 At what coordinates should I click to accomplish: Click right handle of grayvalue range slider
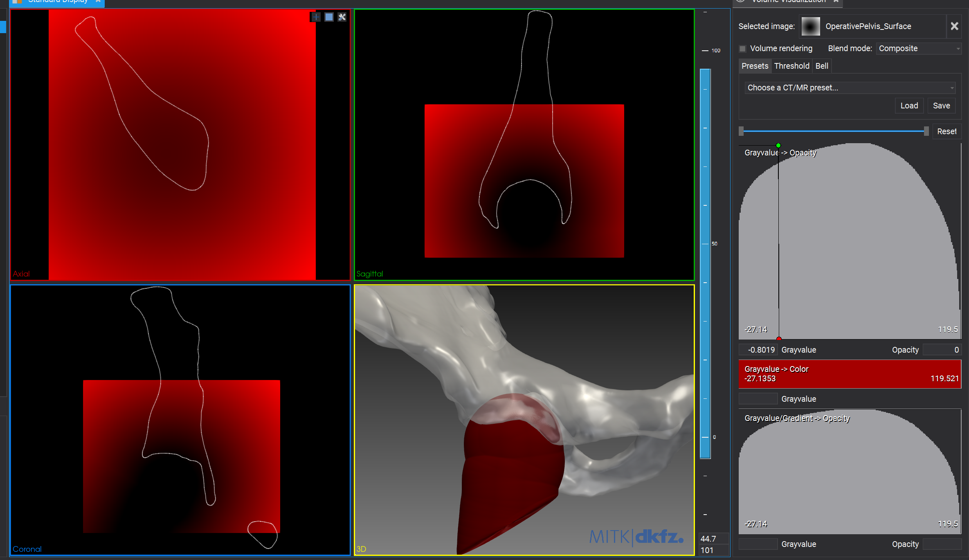926,131
